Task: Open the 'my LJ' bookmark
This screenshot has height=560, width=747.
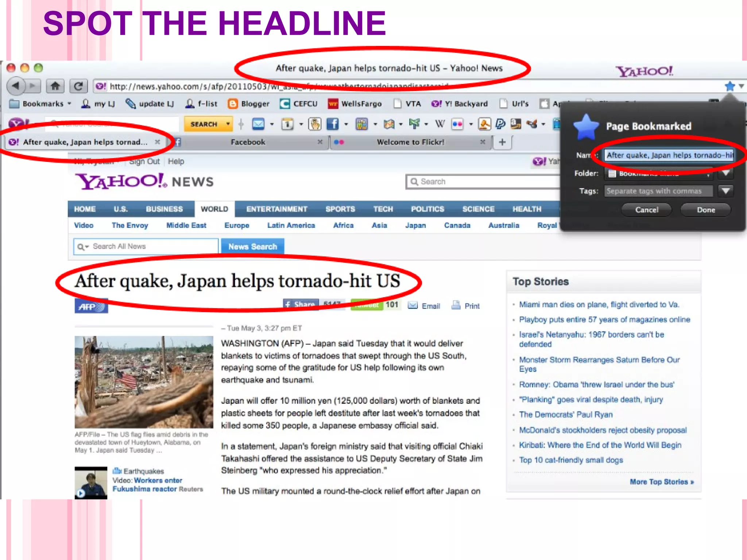Action: click(x=98, y=104)
